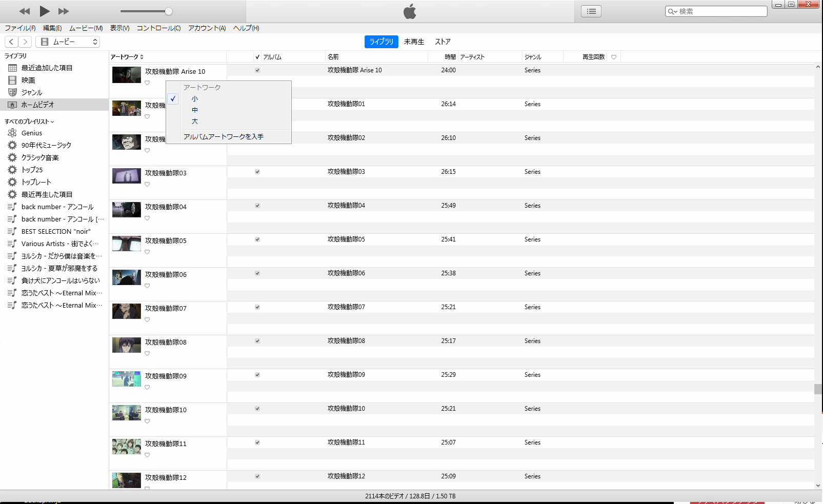Screen dimensions: 823x504
Task: Uncheck the 攻殻機動隊05 row checkbox
Action: point(257,239)
